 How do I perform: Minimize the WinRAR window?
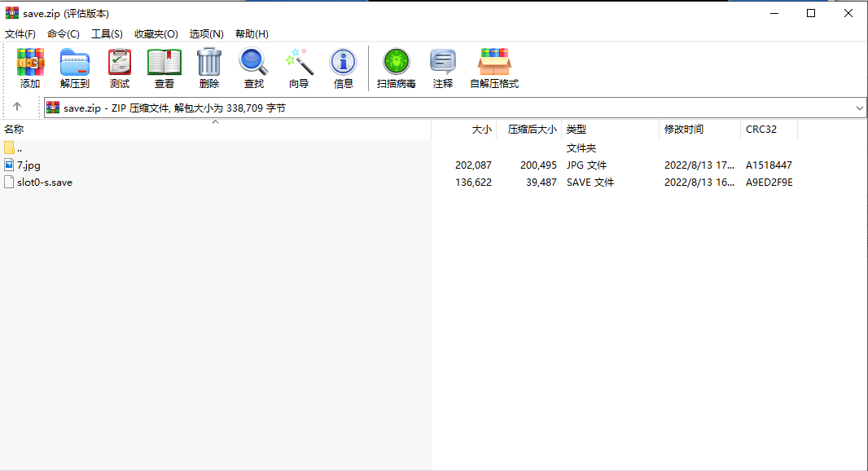tap(774, 13)
